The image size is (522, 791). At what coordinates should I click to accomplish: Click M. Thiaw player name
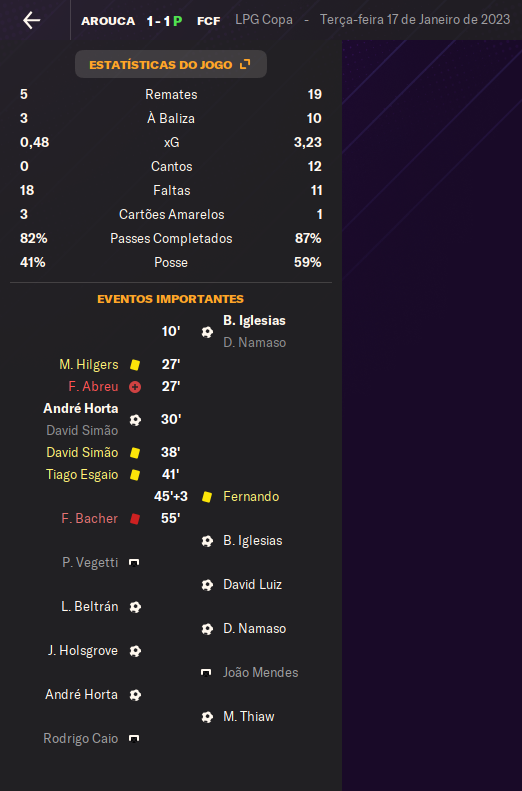coord(249,717)
